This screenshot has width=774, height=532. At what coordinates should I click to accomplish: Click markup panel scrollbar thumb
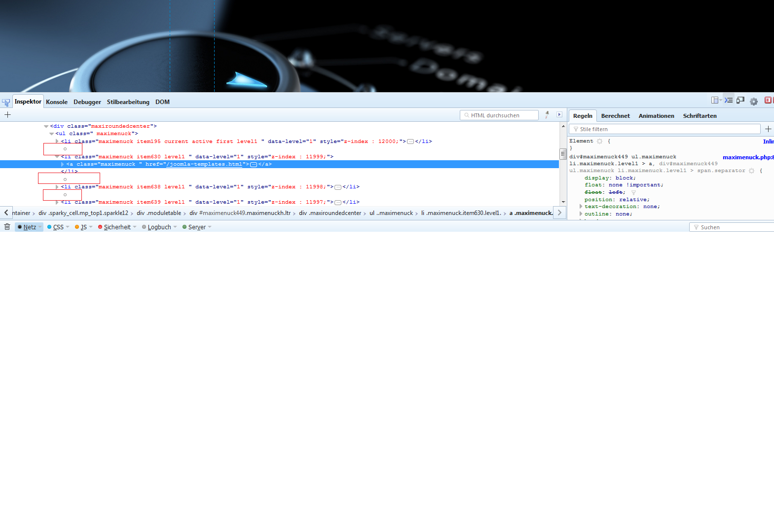pyautogui.click(x=562, y=154)
